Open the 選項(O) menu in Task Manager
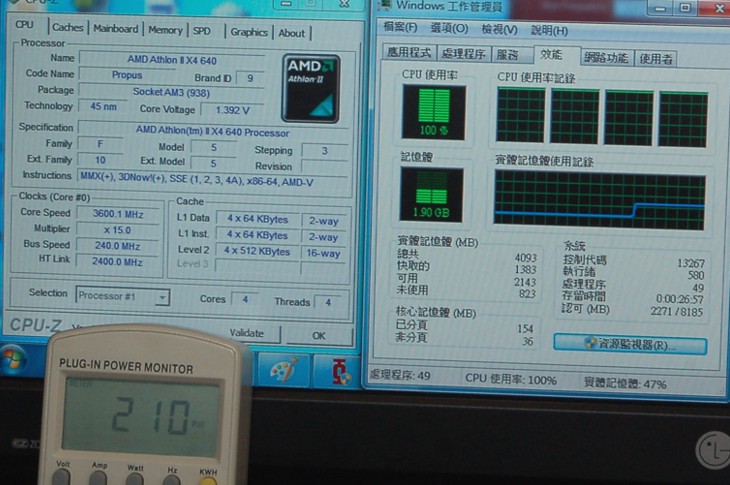The image size is (730, 485). (449, 28)
